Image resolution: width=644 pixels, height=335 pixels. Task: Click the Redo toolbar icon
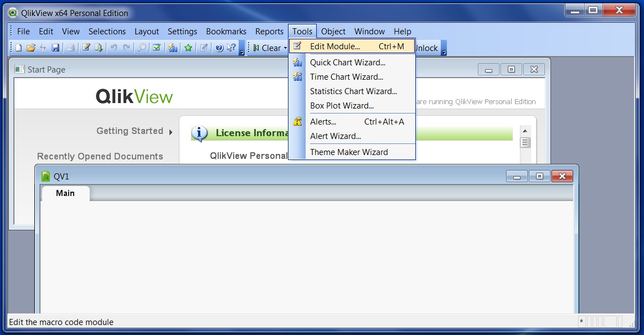126,48
